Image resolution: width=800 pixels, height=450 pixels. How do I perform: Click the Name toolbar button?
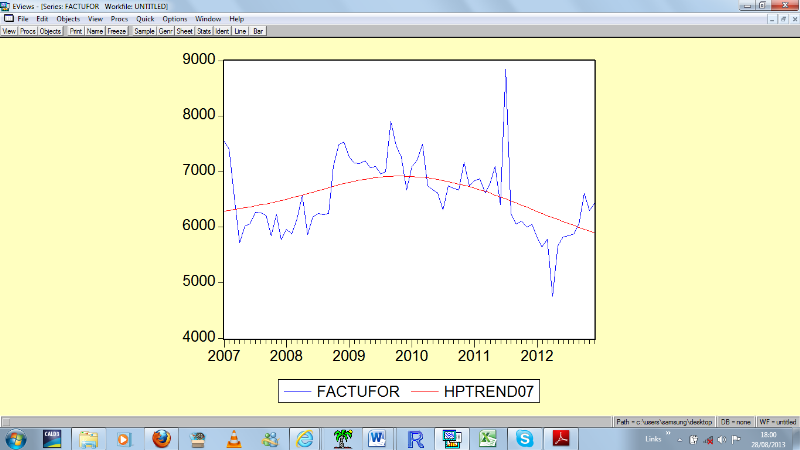click(95, 31)
